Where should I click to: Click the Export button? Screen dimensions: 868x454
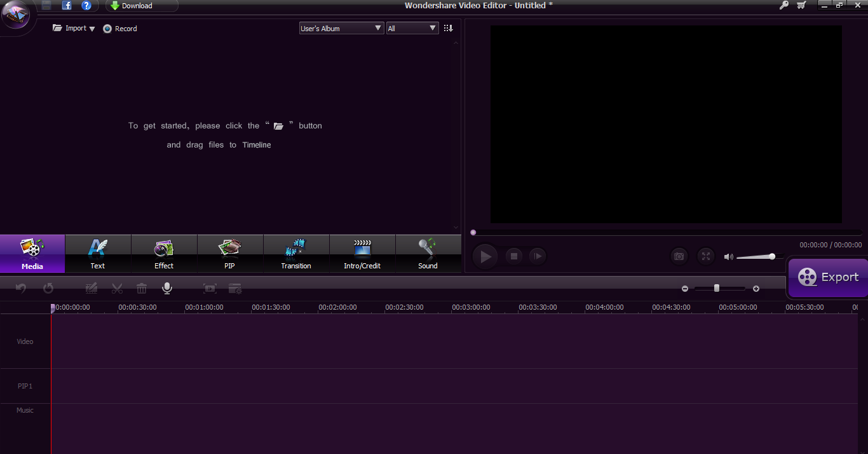(x=828, y=277)
